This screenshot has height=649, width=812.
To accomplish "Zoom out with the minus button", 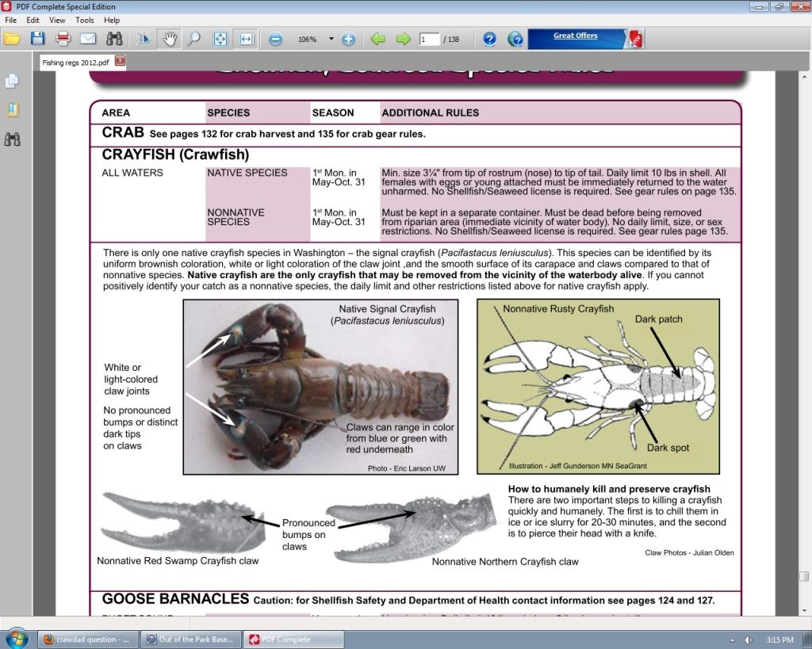I will (276, 40).
